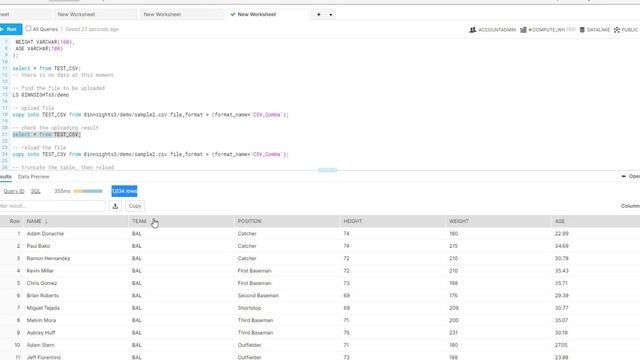Add a new worksheet with plus icon
Image resolution: width=640 pixels, height=360 pixels.
tap(318, 14)
